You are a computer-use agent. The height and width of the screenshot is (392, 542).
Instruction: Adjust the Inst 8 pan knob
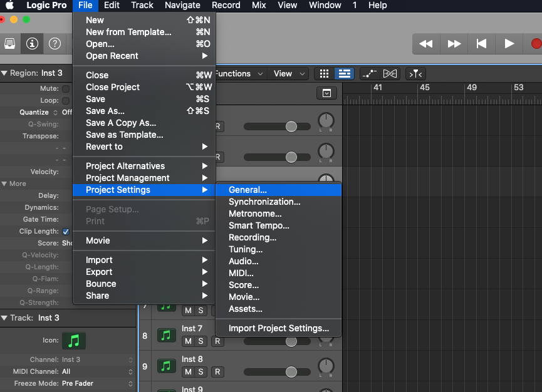click(326, 366)
